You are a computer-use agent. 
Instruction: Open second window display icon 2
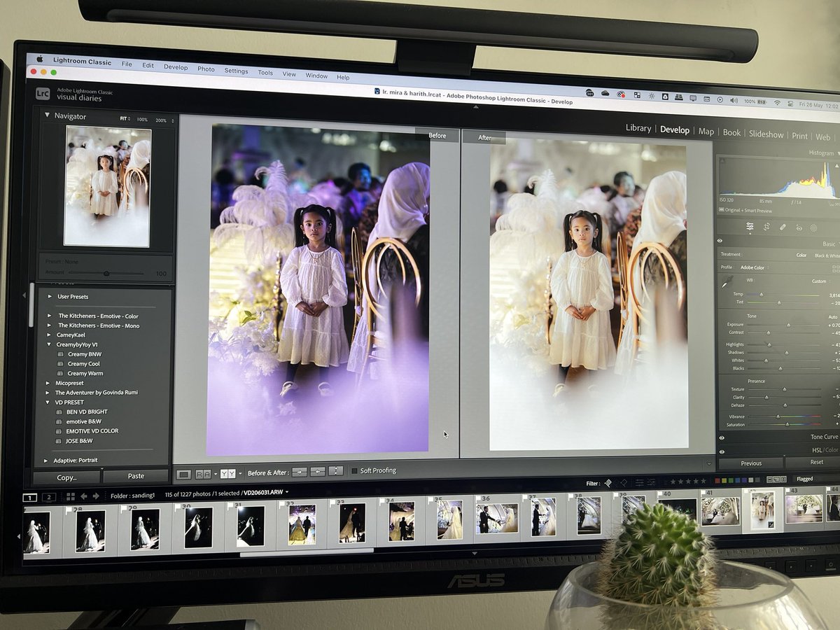pyautogui.click(x=48, y=497)
